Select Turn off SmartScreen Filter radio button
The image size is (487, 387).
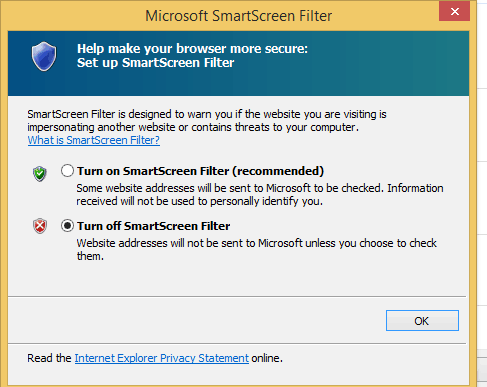click(67, 226)
